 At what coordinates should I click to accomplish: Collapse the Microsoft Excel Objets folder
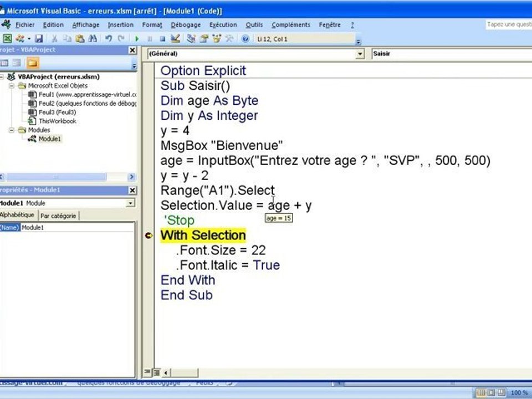click(x=12, y=86)
